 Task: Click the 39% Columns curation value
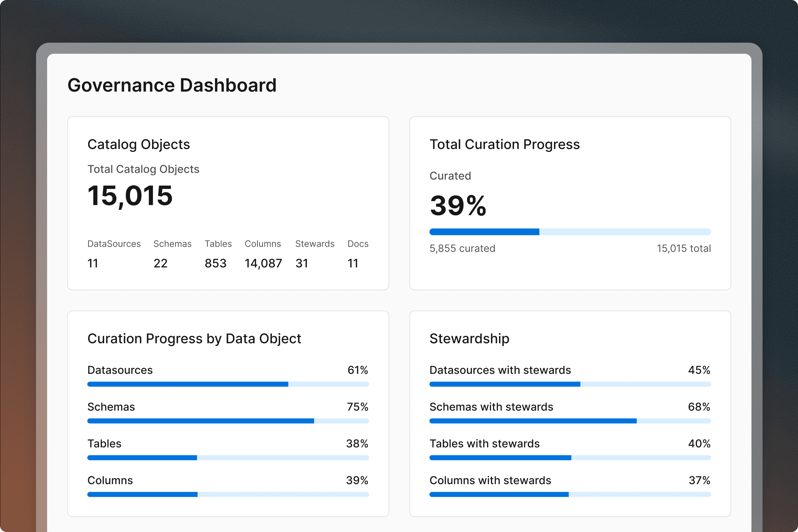(x=357, y=480)
